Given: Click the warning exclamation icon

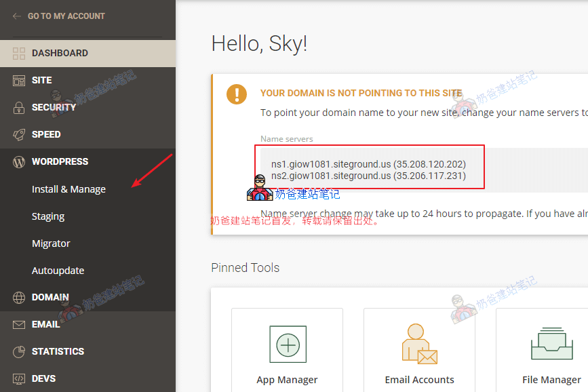Looking at the screenshot, I should pyautogui.click(x=237, y=95).
